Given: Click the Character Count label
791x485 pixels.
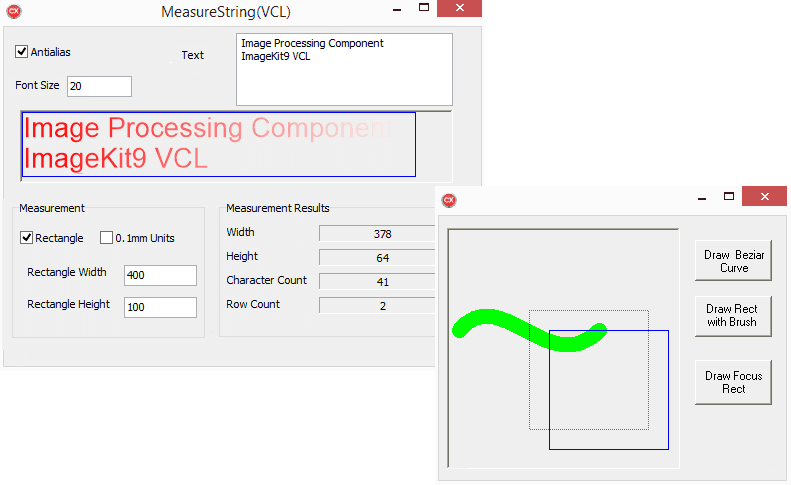Looking at the screenshot, I should [266, 280].
